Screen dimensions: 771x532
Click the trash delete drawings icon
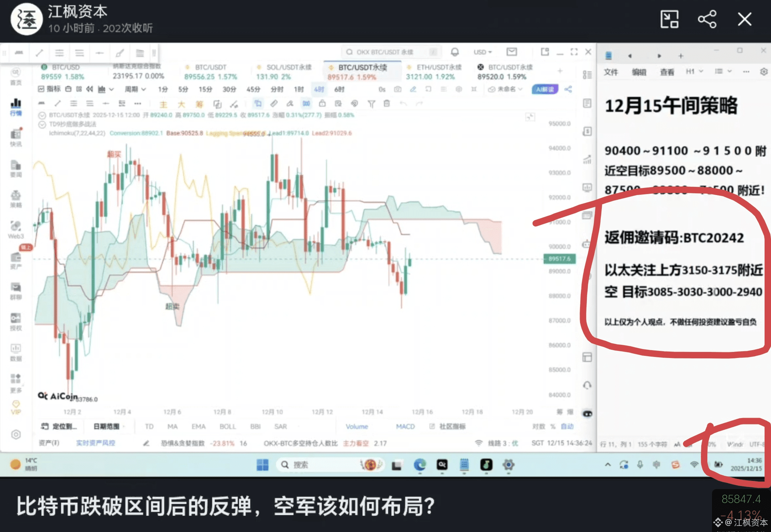387,104
